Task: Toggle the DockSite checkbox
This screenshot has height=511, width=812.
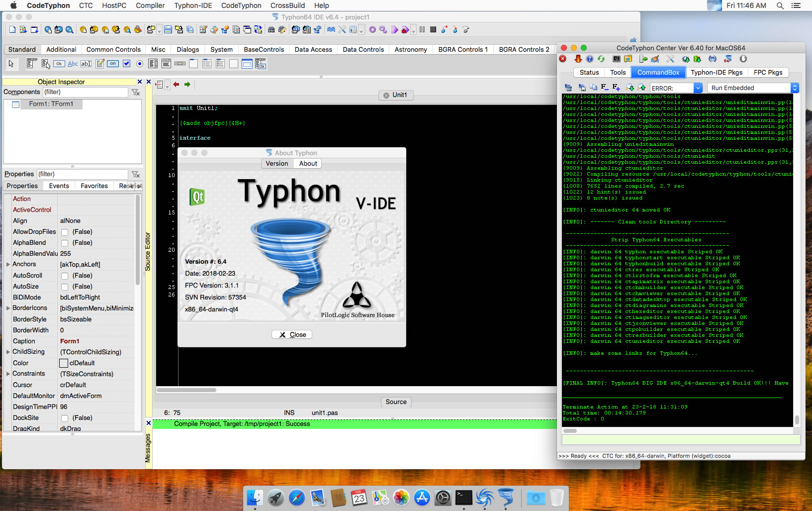Action: pyautogui.click(x=65, y=418)
